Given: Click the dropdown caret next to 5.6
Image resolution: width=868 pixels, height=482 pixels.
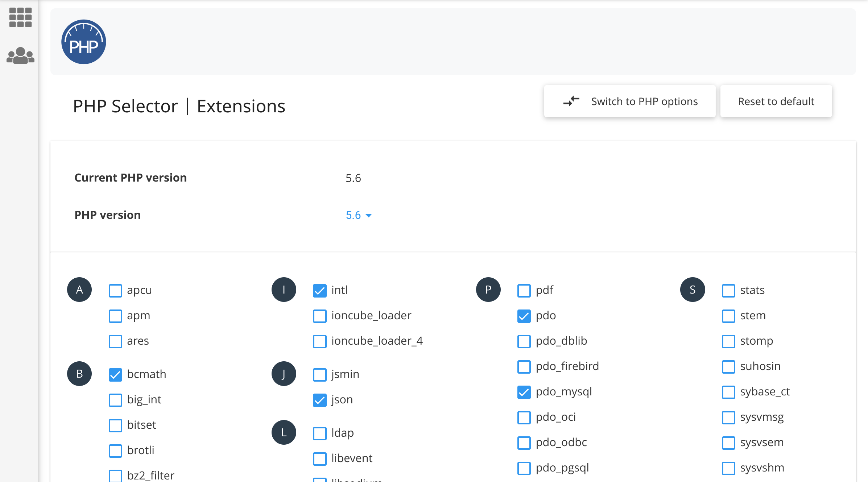Looking at the screenshot, I should pos(369,216).
